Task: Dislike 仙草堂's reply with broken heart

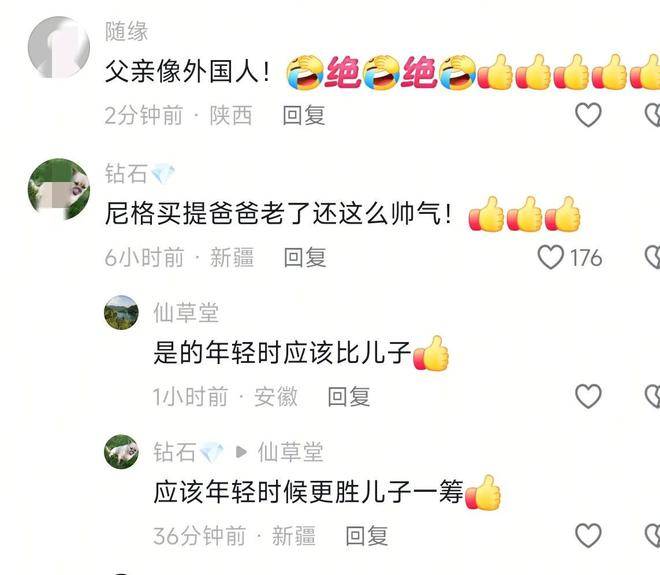Action: click(x=653, y=397)
